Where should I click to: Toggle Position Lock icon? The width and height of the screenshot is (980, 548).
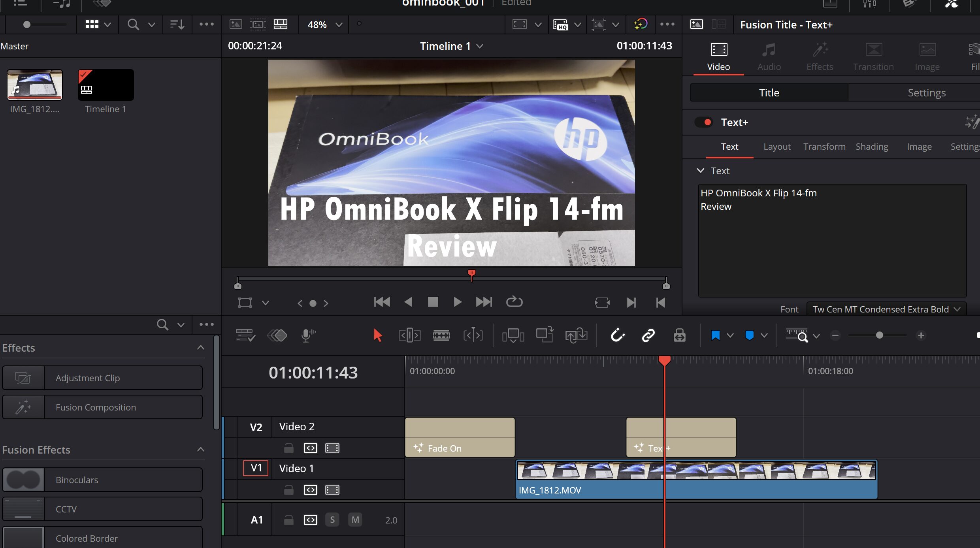point(679,335)
